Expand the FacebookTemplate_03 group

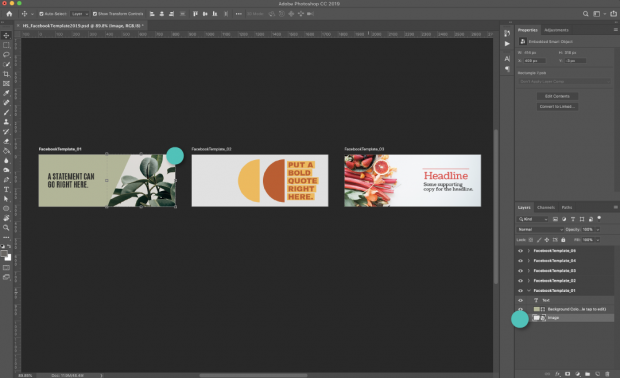pyautogui.click(x=529, y=270)
